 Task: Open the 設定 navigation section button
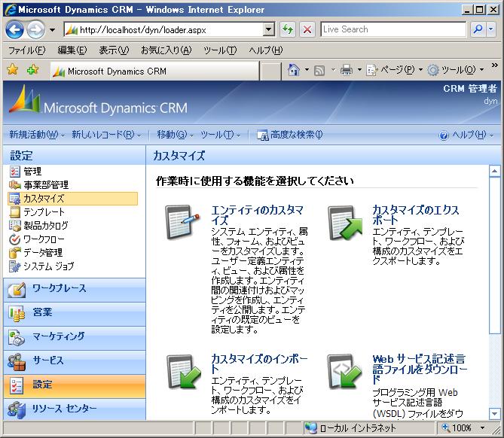[x=75, y=386]
